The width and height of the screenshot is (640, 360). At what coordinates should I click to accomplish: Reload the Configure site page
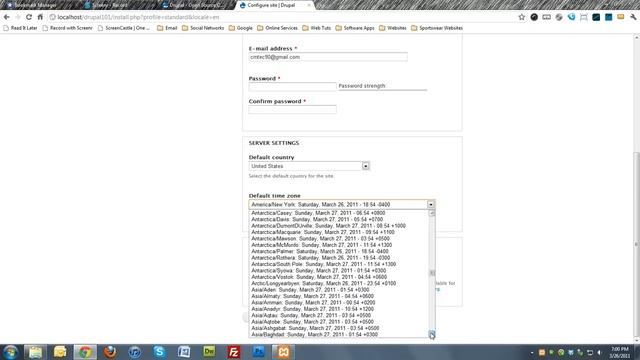(x=29, y=17)
